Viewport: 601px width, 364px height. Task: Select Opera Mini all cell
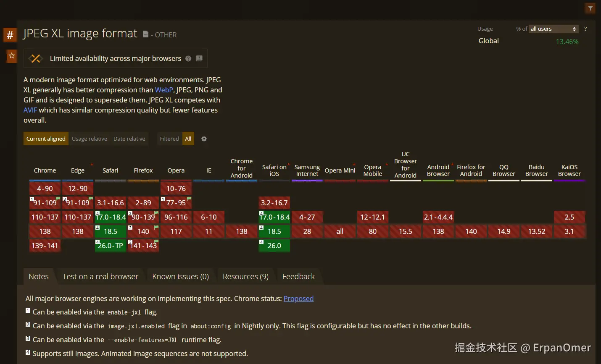[340, 231]
